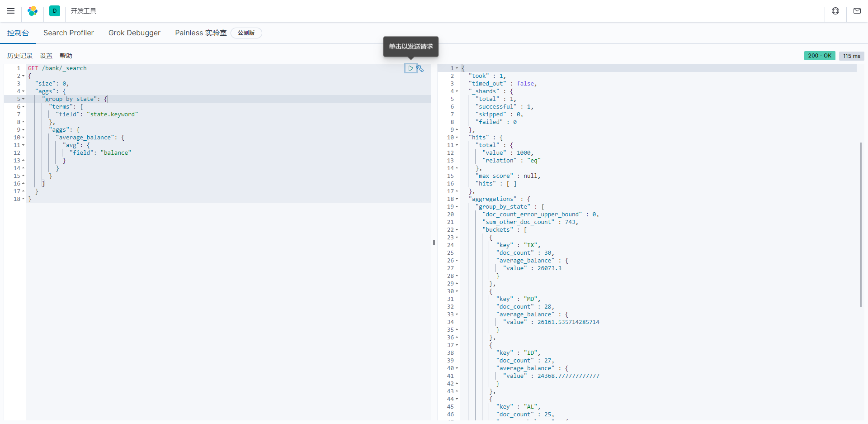This screenshot has width=868, height=424.
Task: Open the newsfeed mail icon
Action: [857, 11]
